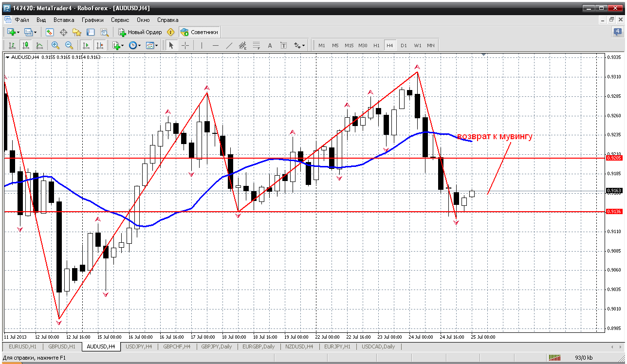Select the Trendline tool
The width and height of the screenshot is (627, 364).
pyautogui.click(x=229, y=45)
